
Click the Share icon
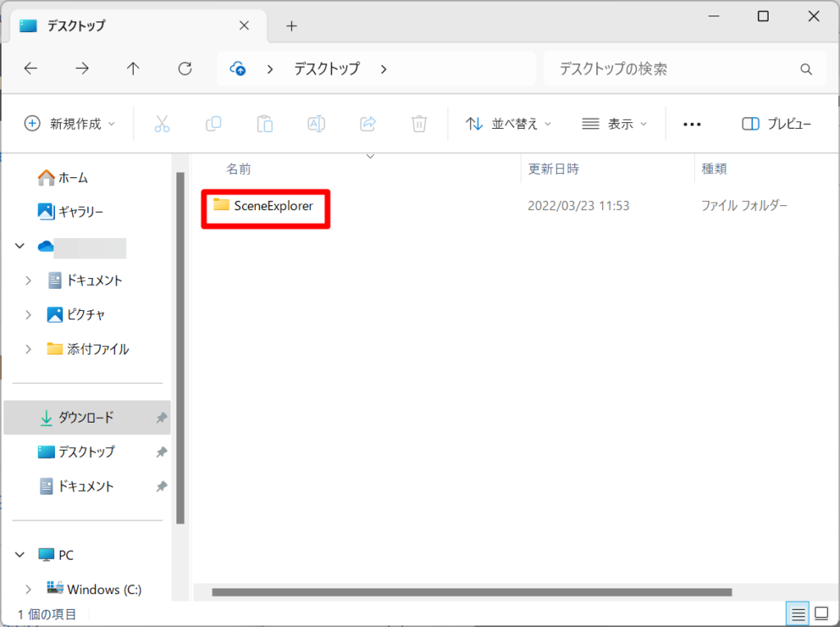tap(367, 123)
